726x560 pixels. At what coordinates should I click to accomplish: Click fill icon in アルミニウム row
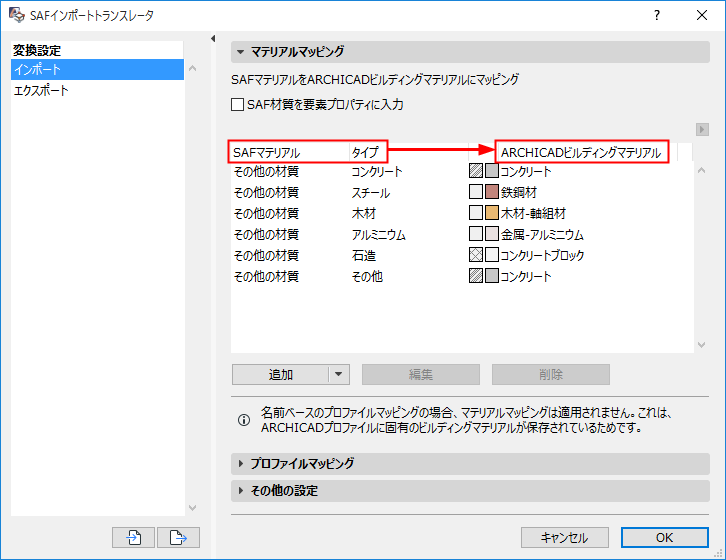476,233
